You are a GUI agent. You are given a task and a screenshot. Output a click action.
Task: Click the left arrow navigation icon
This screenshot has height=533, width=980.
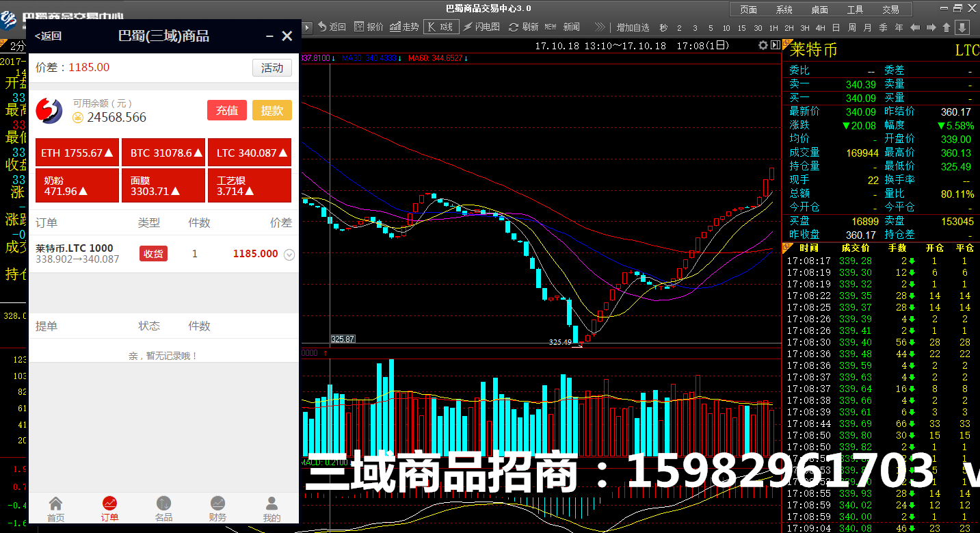pyautogui.click(x=915, y=27)
